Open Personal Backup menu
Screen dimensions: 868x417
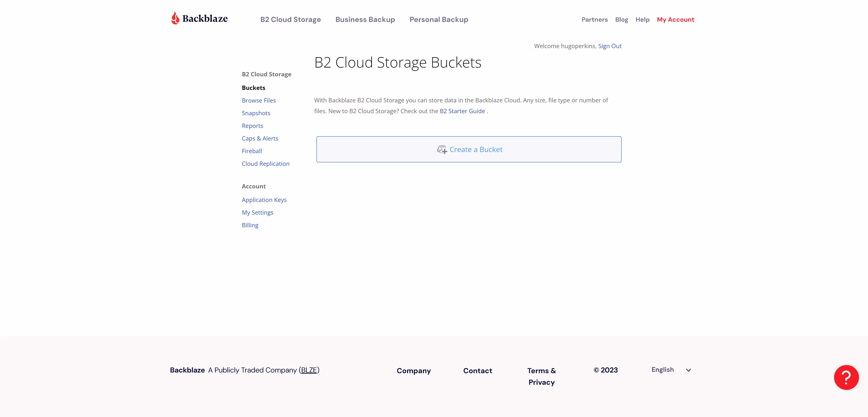[438, 19]
